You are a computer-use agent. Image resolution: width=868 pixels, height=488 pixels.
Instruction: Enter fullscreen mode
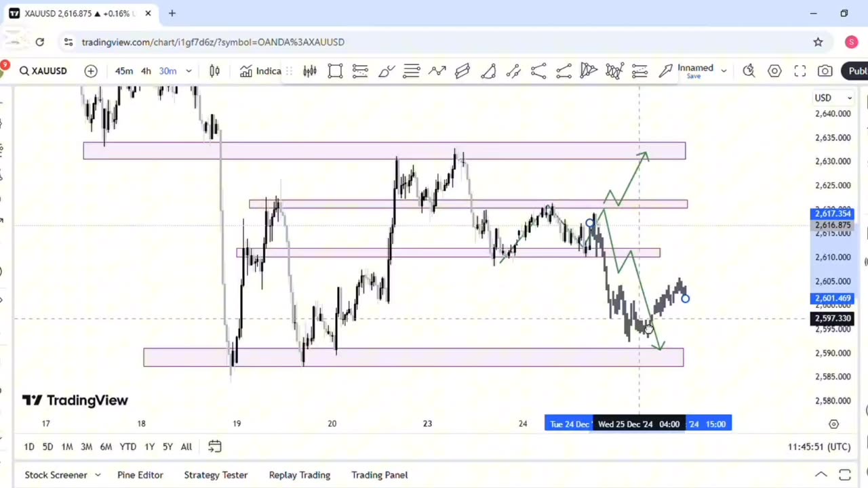pyautogui.click(x=800, y=71)
